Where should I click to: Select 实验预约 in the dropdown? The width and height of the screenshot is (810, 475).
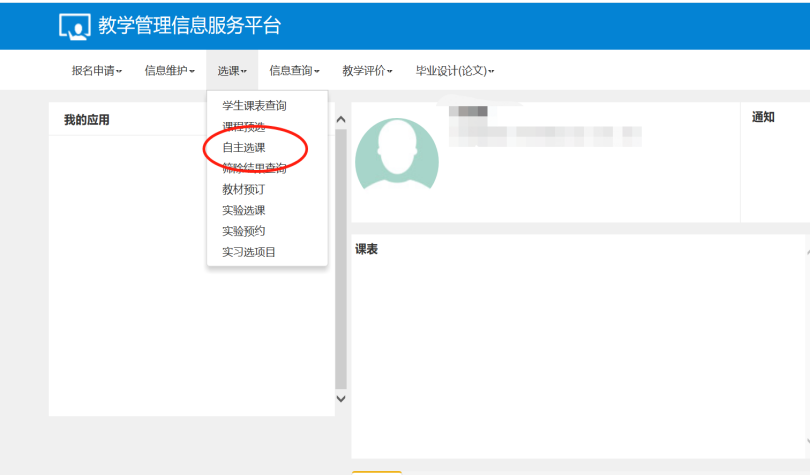click(244, 231)
